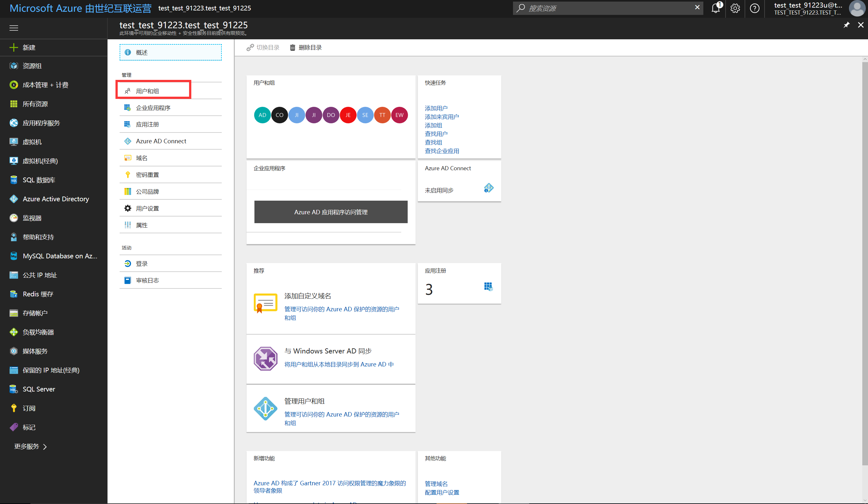Open 审核日志 menu item
The image size is (868, 504).
[147, 280]
